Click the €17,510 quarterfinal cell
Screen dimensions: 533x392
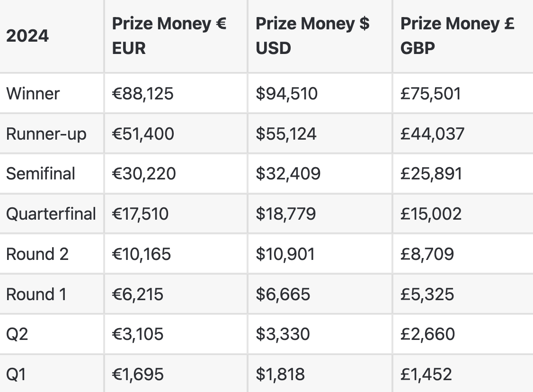tap(140, 214)
